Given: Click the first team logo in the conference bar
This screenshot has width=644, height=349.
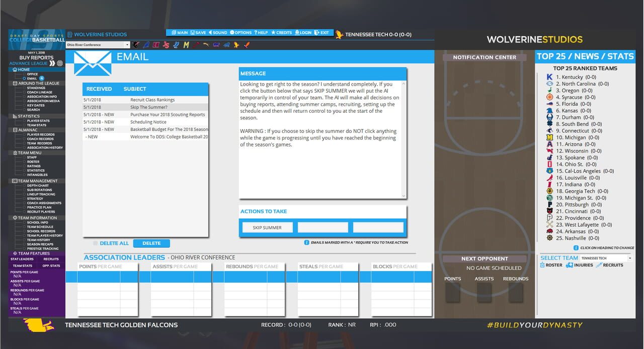Looking at the screenshot, I should pos(135,45).
